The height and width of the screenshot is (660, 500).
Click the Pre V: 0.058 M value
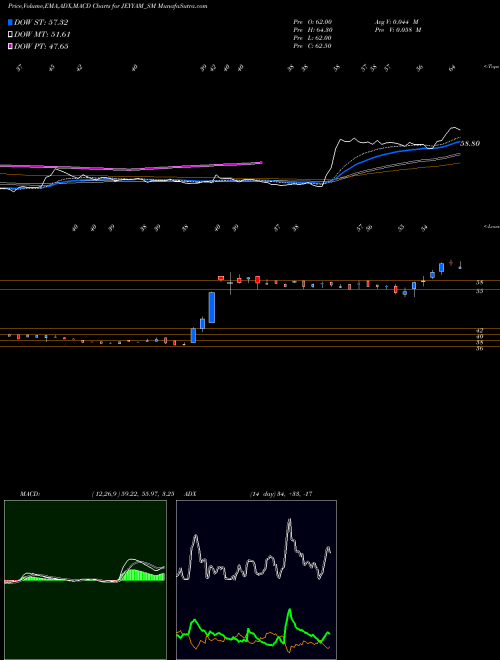399,30
